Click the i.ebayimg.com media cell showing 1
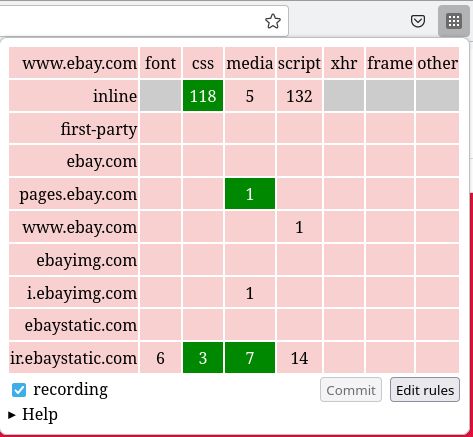 pyautogui.click(x=250, y=292)
